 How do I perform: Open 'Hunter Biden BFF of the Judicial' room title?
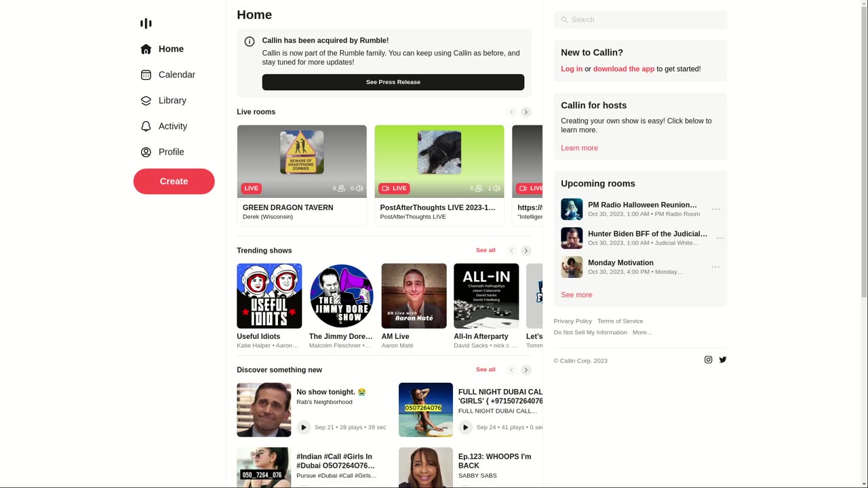pos(648,234)
